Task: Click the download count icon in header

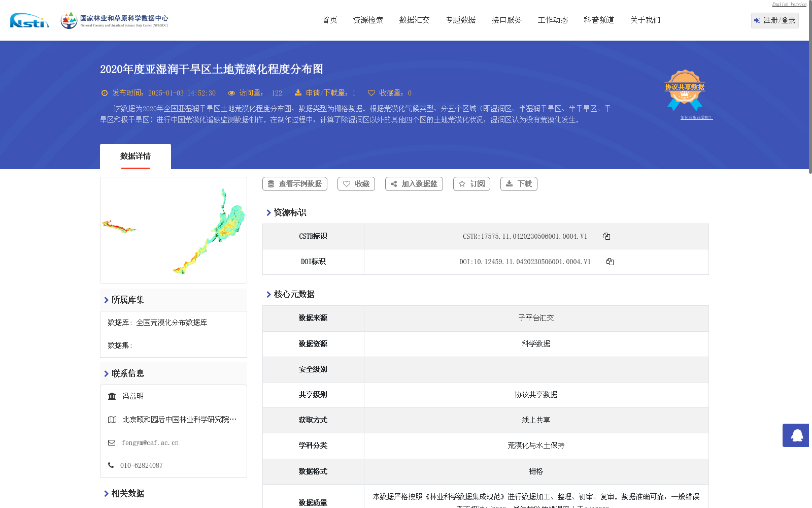Action: (x=298, y=92)
